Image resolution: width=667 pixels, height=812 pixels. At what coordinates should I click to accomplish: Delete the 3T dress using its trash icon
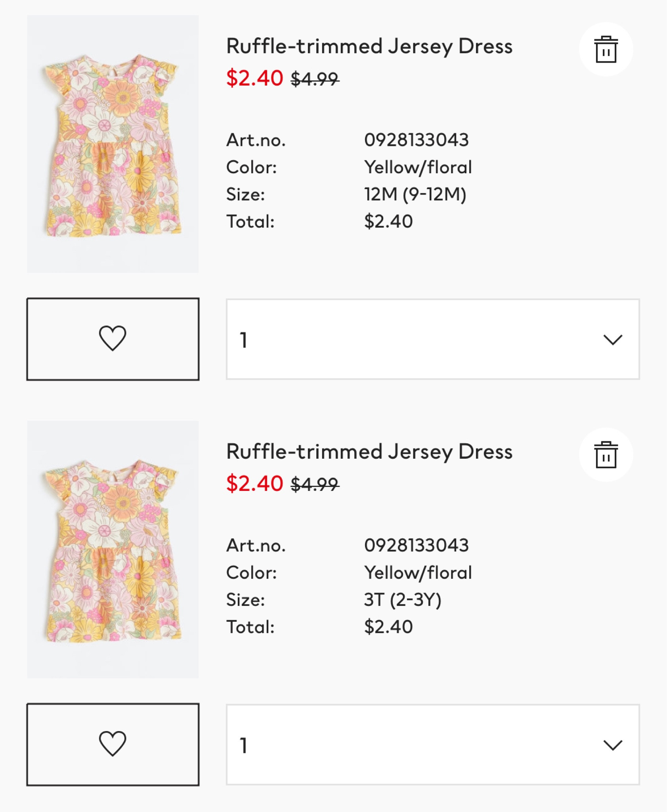[x=606, y=455]
